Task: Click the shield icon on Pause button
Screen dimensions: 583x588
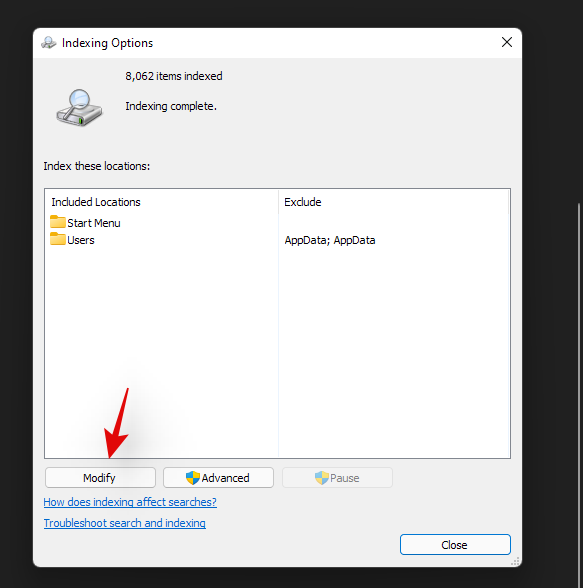Action: 322,478
